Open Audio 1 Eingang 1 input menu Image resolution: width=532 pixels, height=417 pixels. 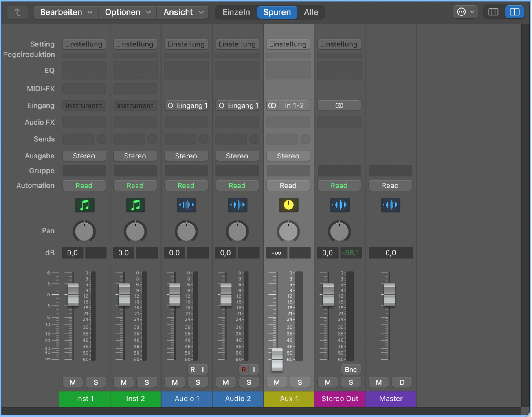pyautogui.click(x=192, y=105)
